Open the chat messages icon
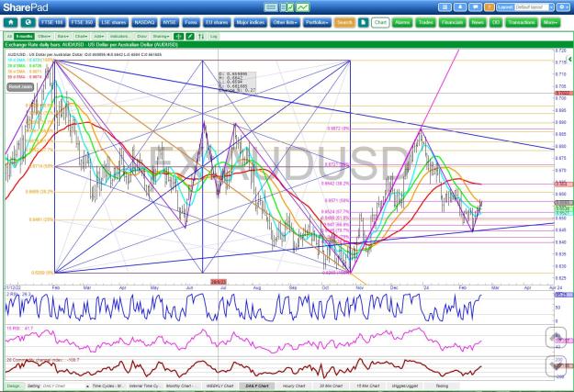This screenshot has height=392, width=574. coord(475,7)
